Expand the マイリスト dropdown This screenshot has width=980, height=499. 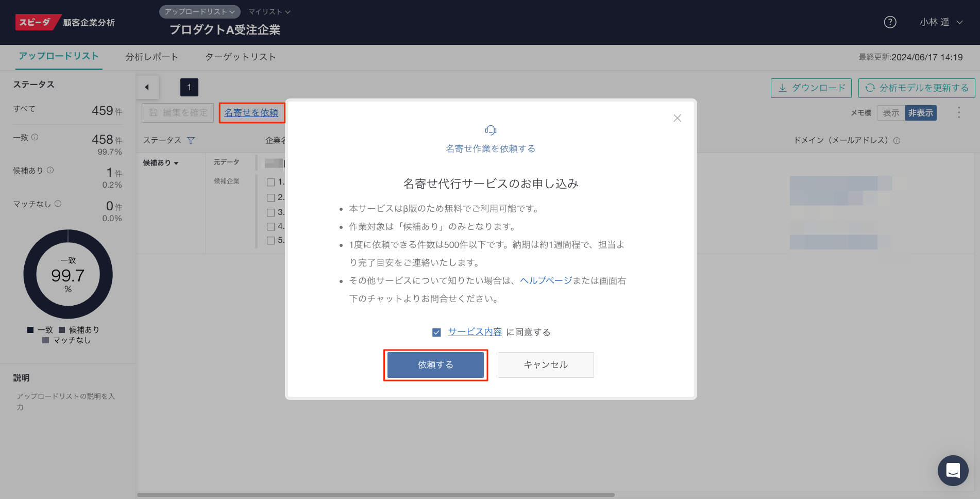[x=269, y=11]
